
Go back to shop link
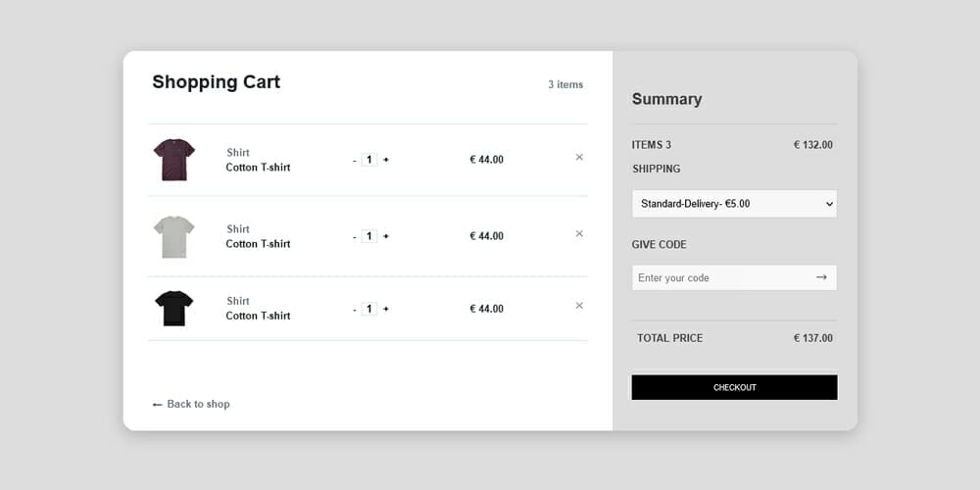[x=191, y=404]
